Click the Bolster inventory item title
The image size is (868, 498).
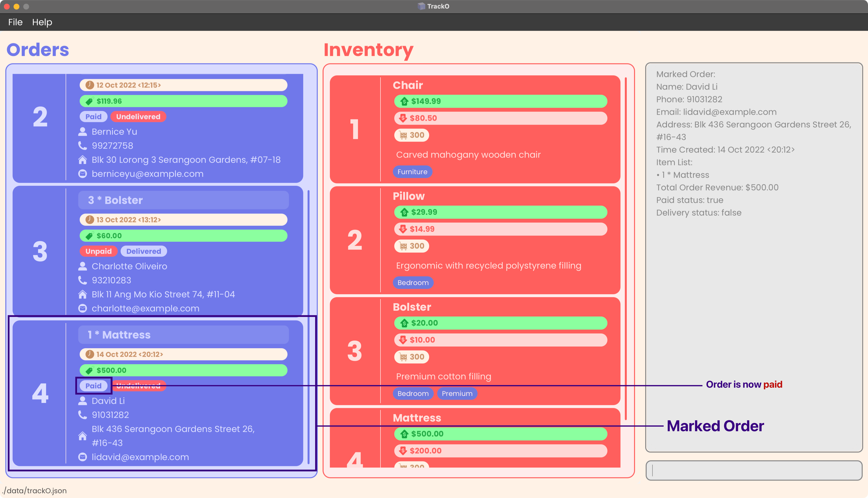(412, 307)
